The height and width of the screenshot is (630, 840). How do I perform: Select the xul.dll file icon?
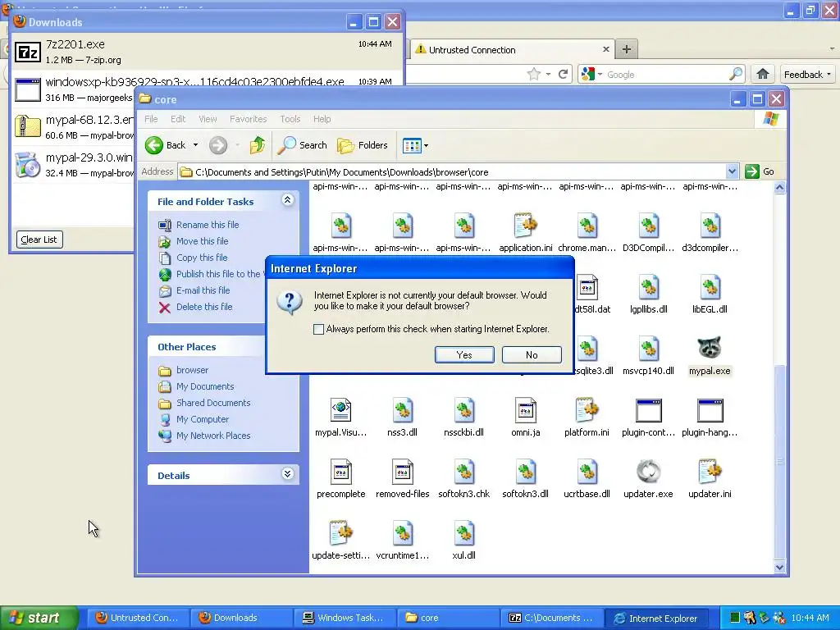464,533
